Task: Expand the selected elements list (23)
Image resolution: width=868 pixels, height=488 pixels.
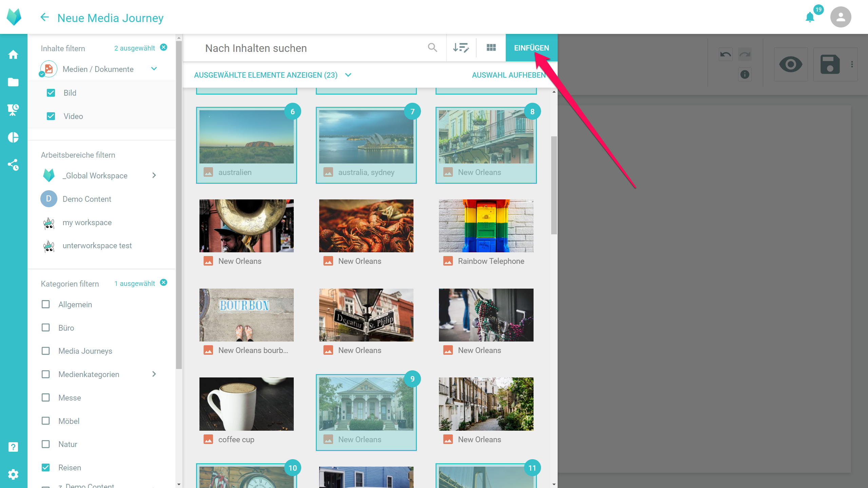Action: point(273,75)
